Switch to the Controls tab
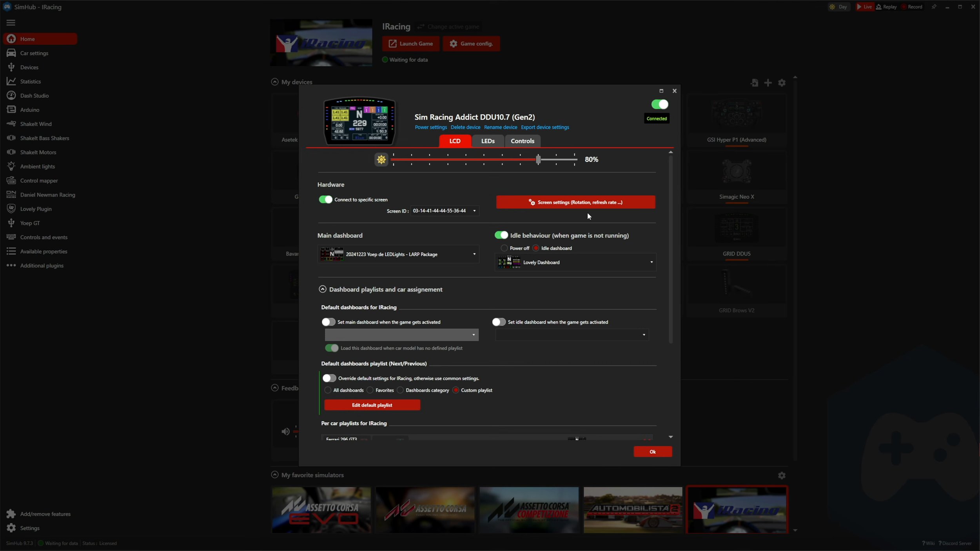Image resolution: width=980 pixels, height=551 pixels. (522, 141)
